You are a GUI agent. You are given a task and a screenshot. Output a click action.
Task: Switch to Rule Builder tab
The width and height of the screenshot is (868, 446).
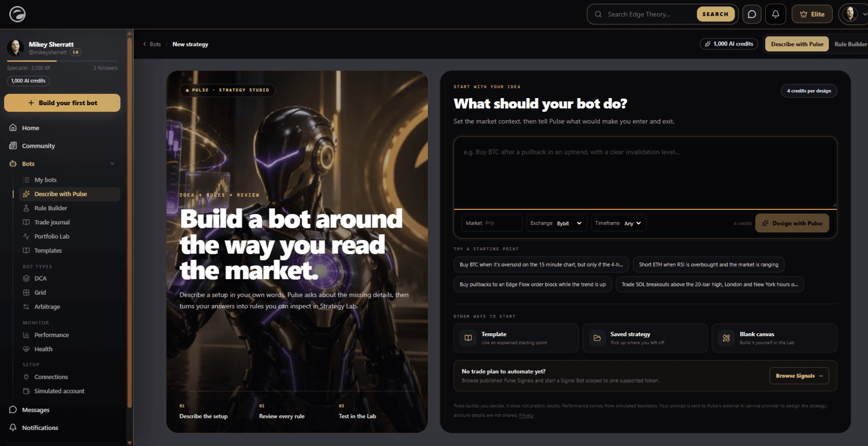coord(850,44)
